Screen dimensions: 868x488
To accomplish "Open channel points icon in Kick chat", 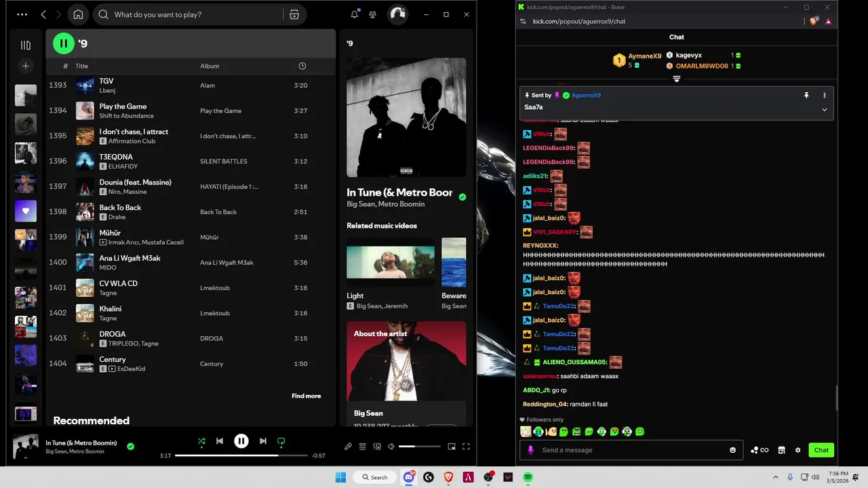I will [x=759, y=450].
